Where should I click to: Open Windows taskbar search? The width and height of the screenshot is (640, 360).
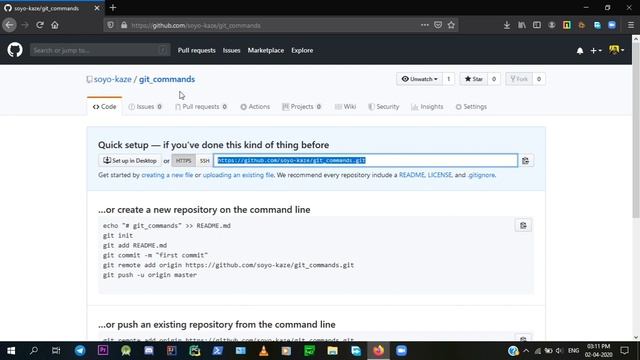[x=34, y=351]
